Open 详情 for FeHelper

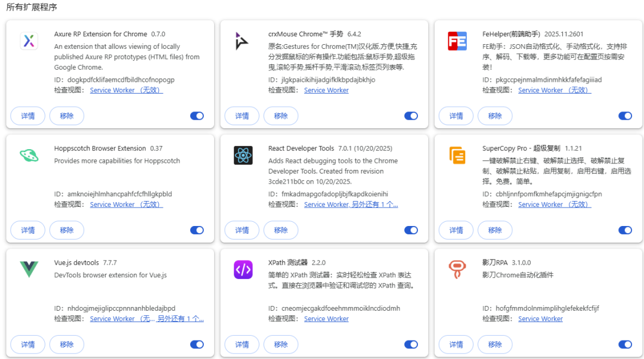(x=456, y=116)
